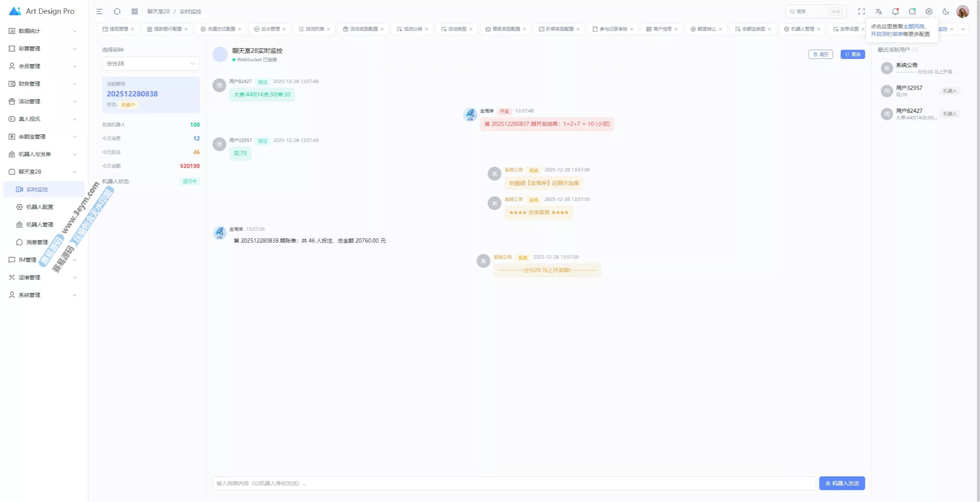Open the language translation icon

[879, 11]
